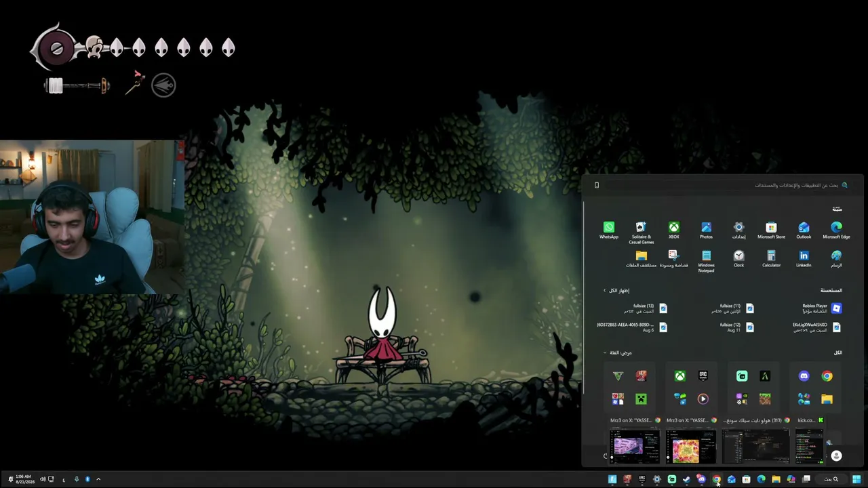Open the Photos app
The image size is (868, 488).
[706, 230]
